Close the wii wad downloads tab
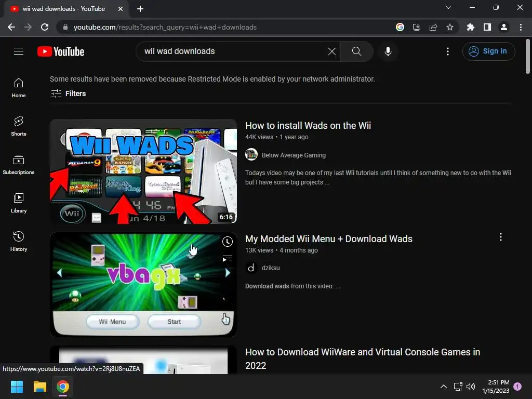Viewport: 532px width, 399px height. coord(121,9)
